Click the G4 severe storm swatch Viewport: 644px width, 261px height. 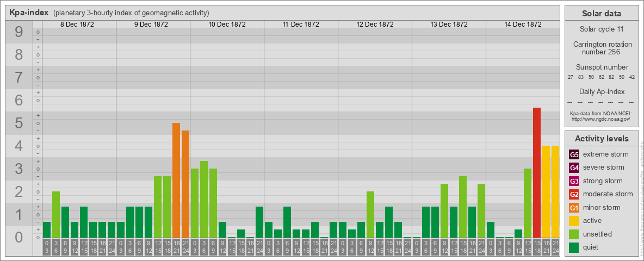[x=574, y=168]
